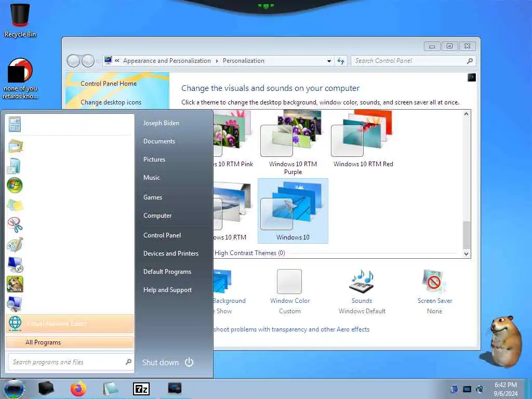Open Virtual Network Editor globe entry
This screenshot has width=532, height=399.
point(70,324)
